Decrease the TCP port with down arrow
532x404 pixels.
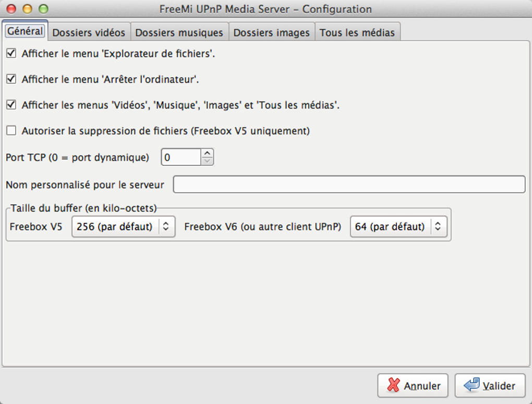tap(208, 161)
